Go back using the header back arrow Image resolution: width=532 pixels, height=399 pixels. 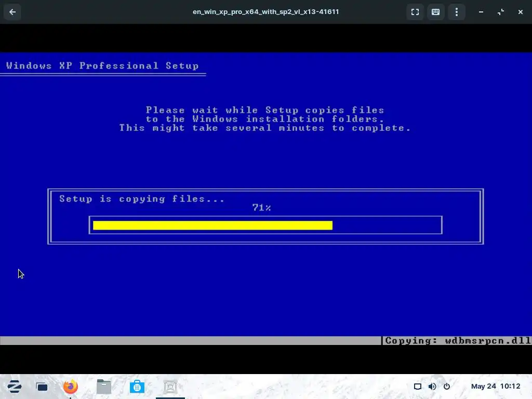pyautogui.click(x=12, y=12)
